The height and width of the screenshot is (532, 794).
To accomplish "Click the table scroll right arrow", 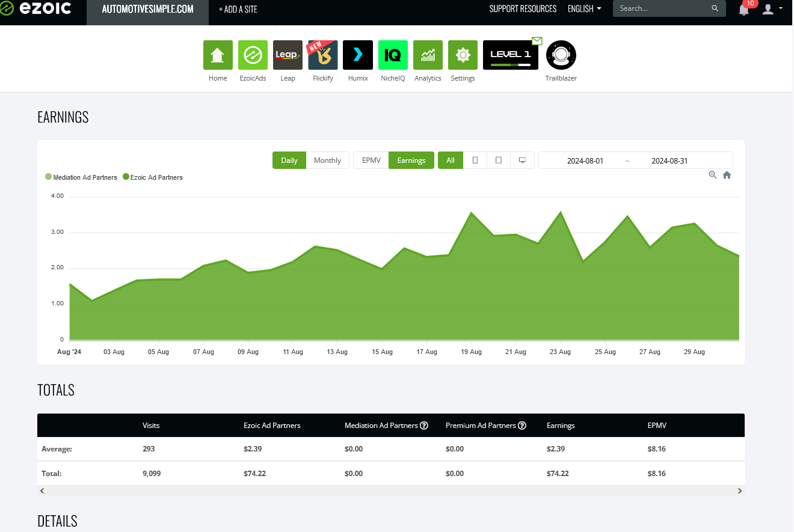I will pyautogui.click(x=740, y=491).
